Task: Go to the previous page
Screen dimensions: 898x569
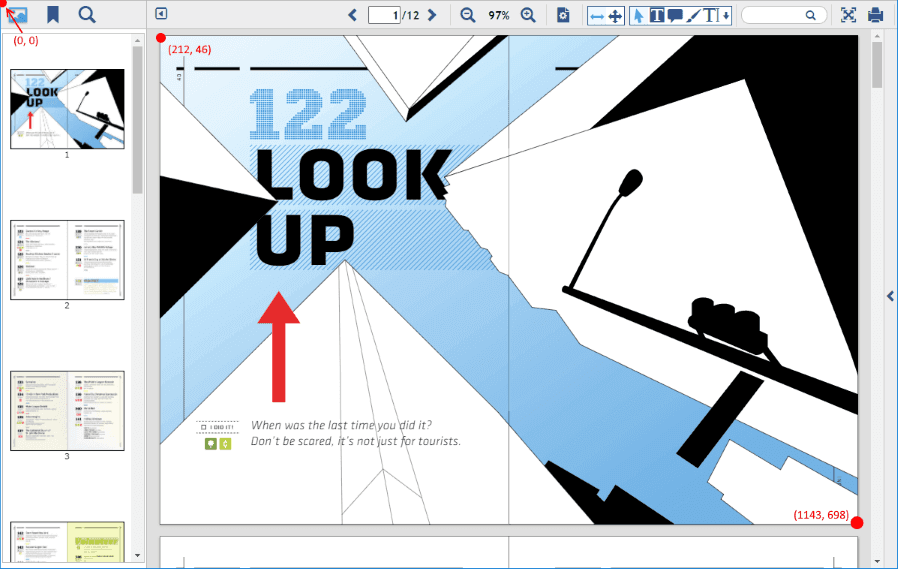Action: (x=352, y=15)
